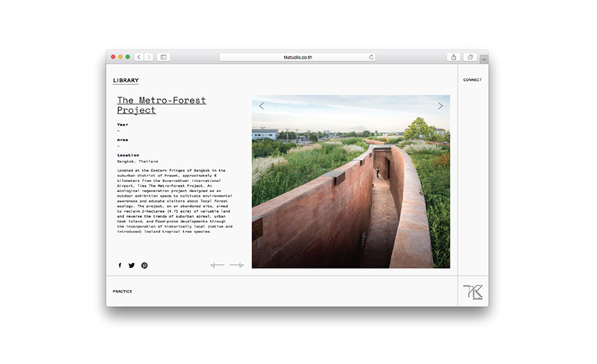Screen dimensions: 597x364
Task: Click the Metro-Forest walkway photo
Action: tap(351, 181)
